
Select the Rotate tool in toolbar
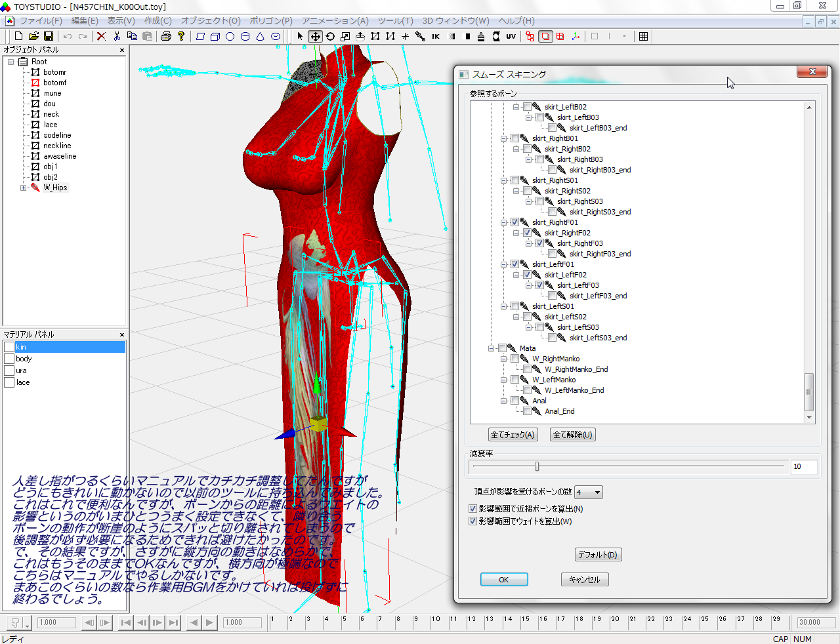coord(330,37)
